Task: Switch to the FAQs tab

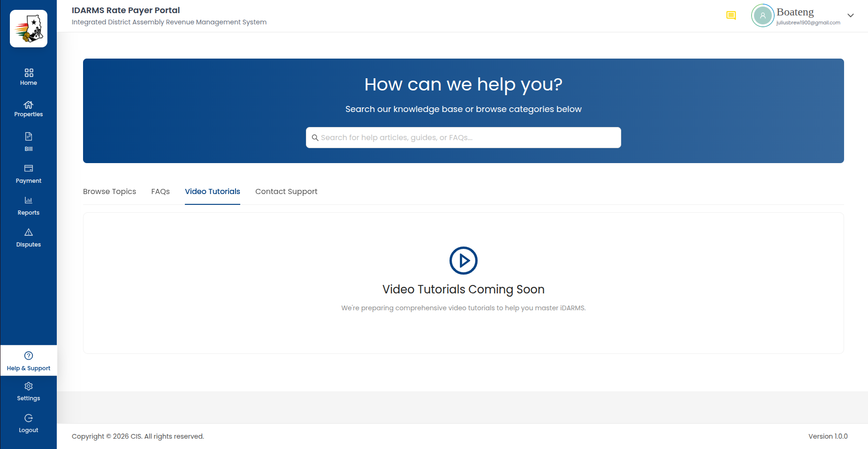Action: (x=160, y=191)
